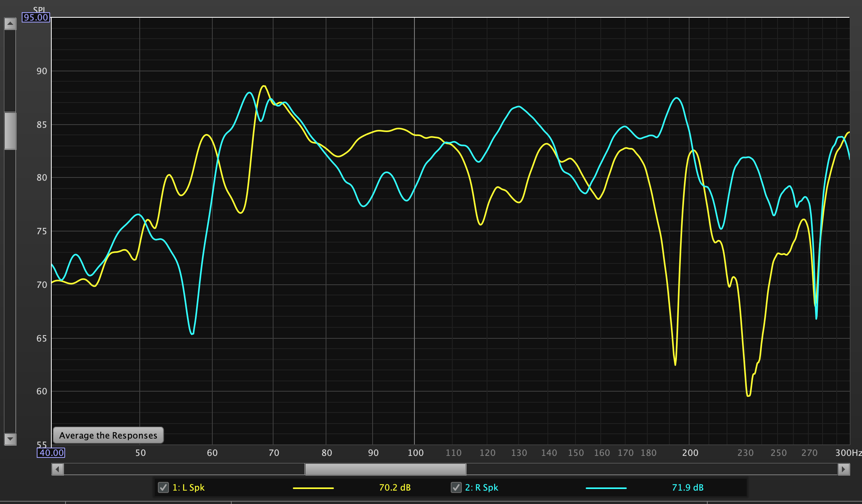862x504 pixels.
Task: Click the horizontal scrollbar thumb
Action: [x=386, y=469]
